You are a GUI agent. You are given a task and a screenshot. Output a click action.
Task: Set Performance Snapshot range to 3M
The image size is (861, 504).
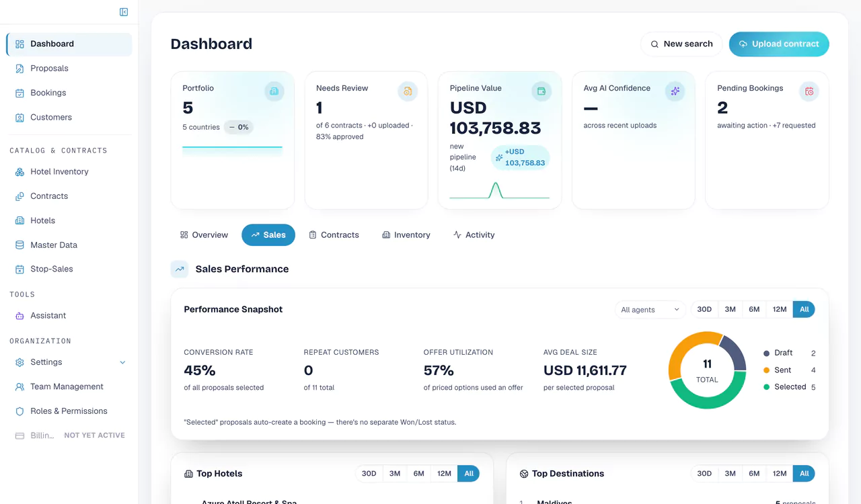730,310
